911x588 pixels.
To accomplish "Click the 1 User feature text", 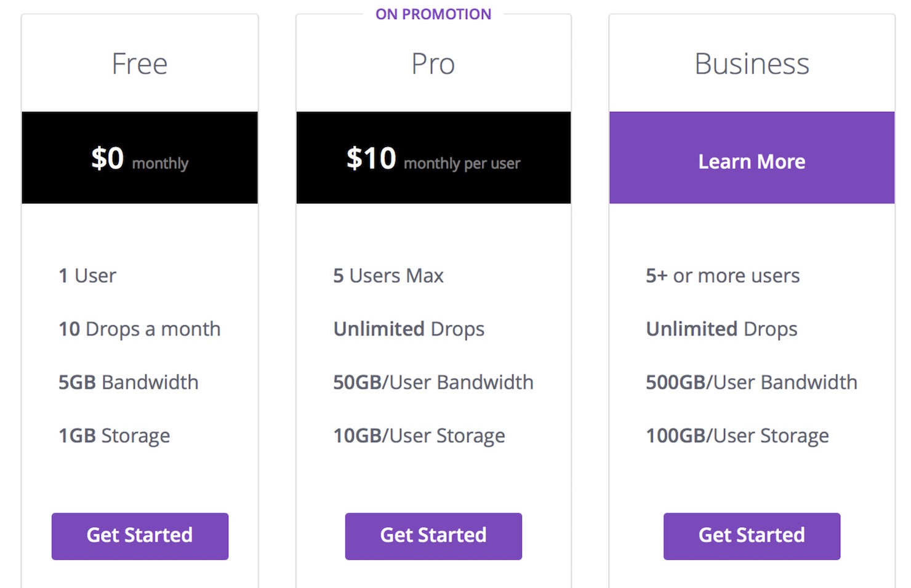I will 87,276.
